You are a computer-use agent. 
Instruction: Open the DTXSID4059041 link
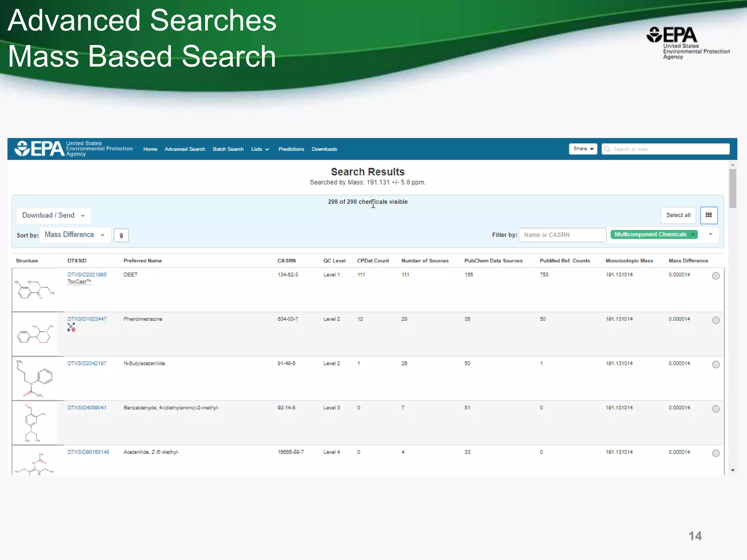pyautogui.click(x=87, y=408)
